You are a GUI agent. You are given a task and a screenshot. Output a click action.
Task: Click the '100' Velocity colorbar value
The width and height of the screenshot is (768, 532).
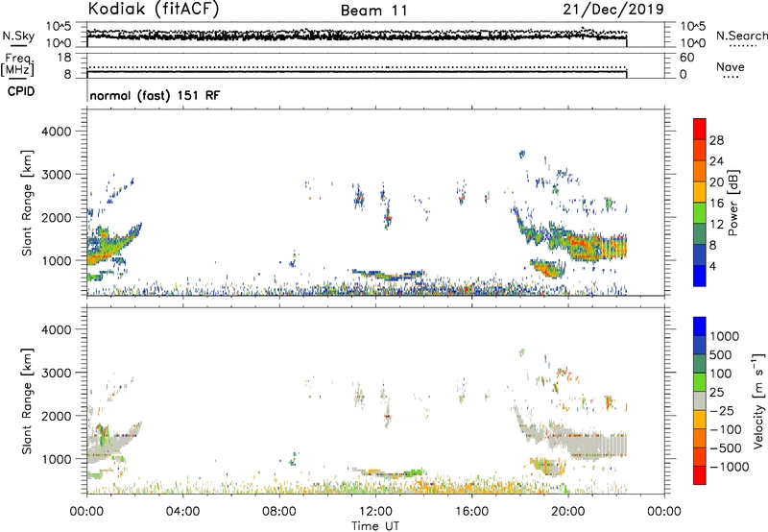(x=723, y=374)
